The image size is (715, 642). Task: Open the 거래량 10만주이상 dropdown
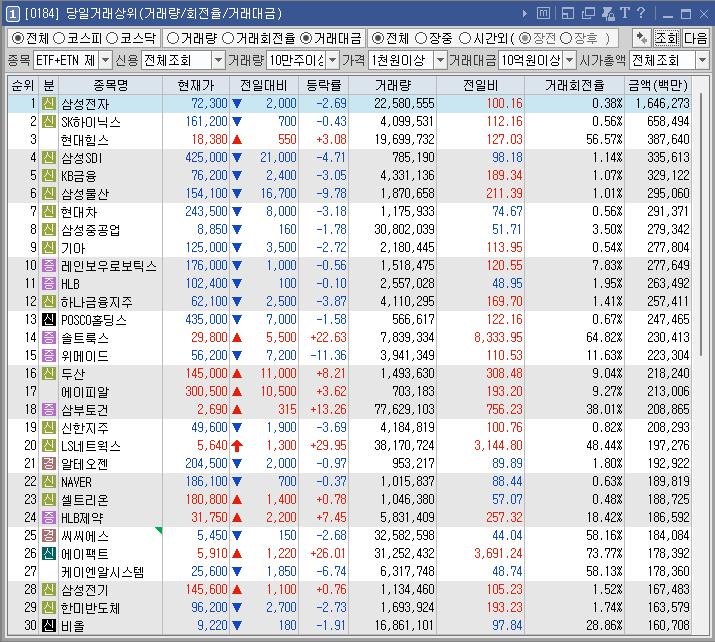pyautogui.click(x=333, y=60)
